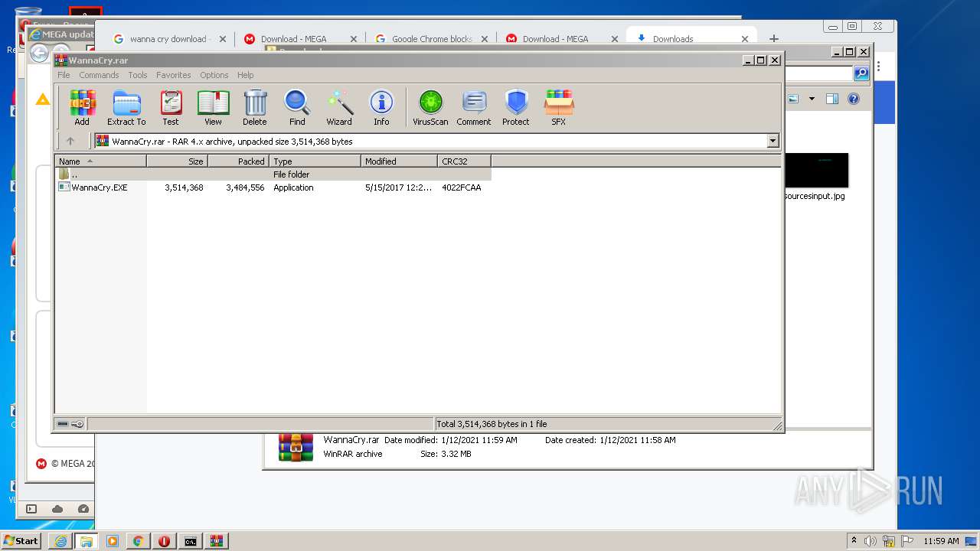Expand the archive path dropdown
This screenshot has height=551, width=980.
773,141
